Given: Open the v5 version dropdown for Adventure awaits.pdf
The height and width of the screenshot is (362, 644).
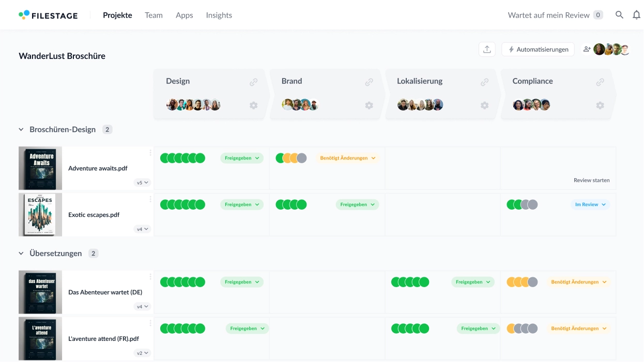Looking at the screenshot, I should (x=143, y=182).
